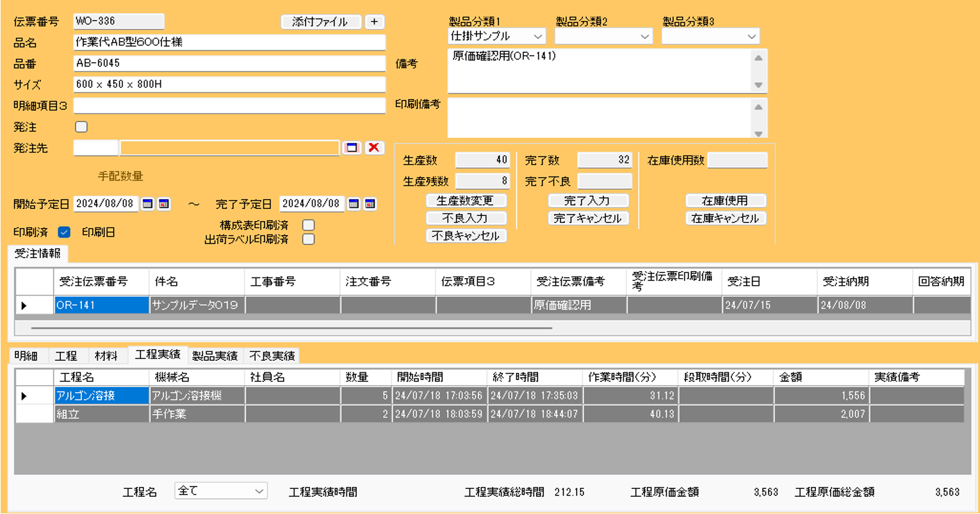Select the 工程実績 tab
980x514 pixels.
click(x=158, y=354)
